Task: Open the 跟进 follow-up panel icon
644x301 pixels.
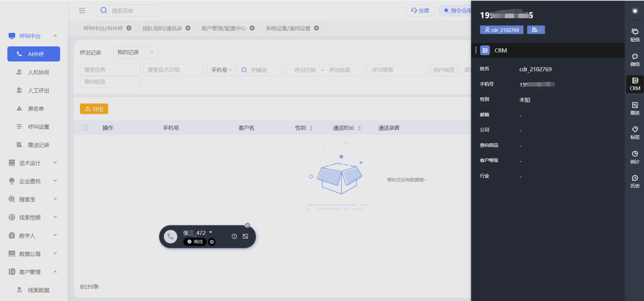Action: click(635, 108)
